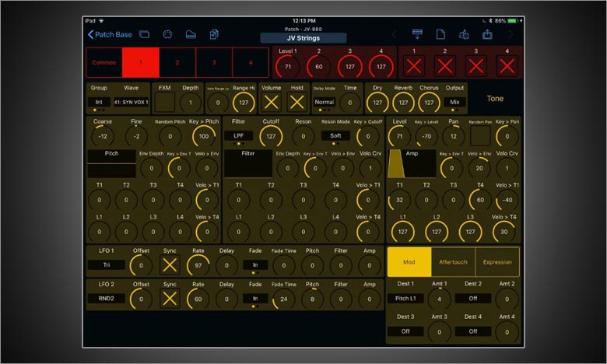The width and height of the screenshot is (607, 364).
Task: Select the Aftertouch controller tab
Action: click(453, 262)
